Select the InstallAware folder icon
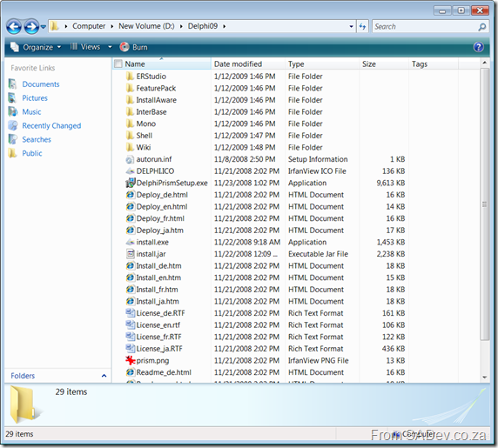The image size is (498, 448). coord(130,100)
